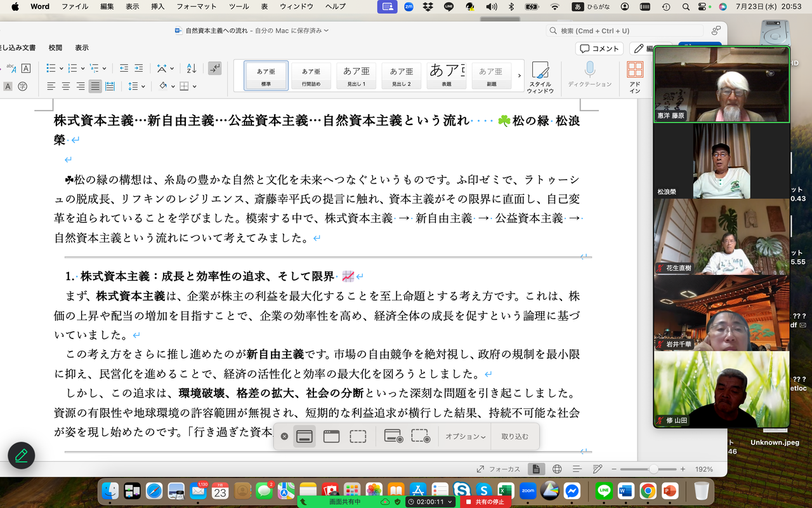812x508 pixels.
Task: Open the Add-ins gallery
Action: coord(635,77)
